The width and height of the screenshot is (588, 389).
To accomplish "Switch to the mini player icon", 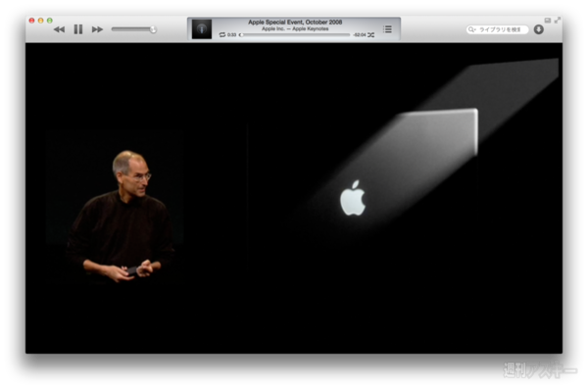I will click(x=548, y=21).
